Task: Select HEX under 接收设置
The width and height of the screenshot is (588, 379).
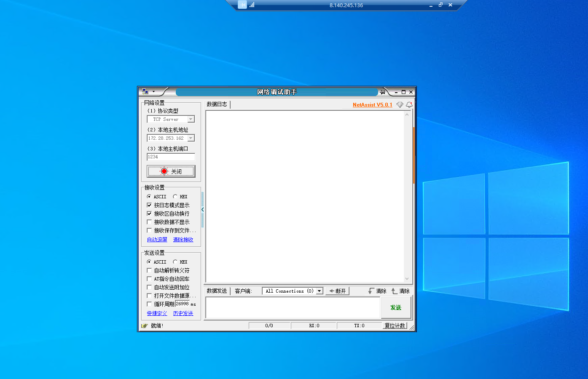Action: click(x=175, y=197)
